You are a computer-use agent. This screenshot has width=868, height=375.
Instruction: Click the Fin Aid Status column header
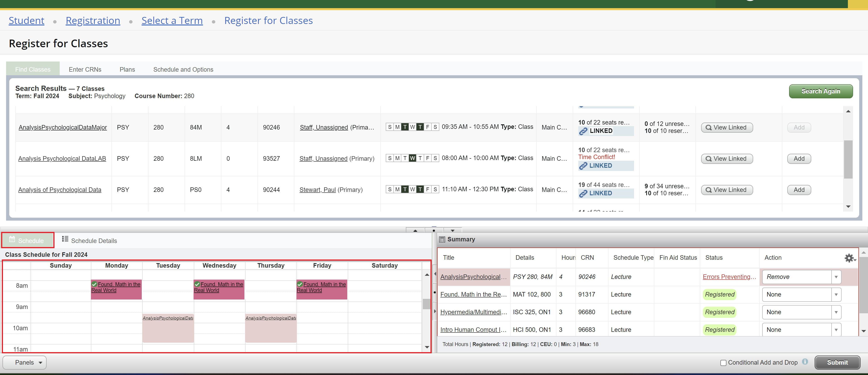(678, 258)
